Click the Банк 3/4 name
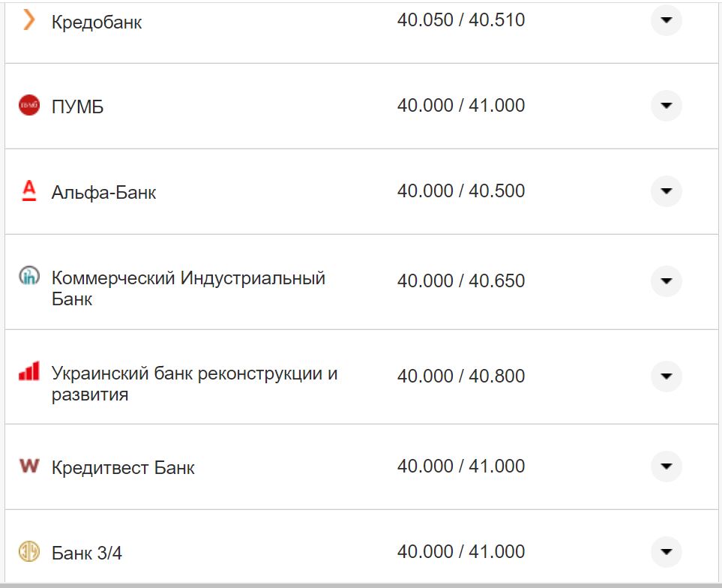 [x=87, y=551]
